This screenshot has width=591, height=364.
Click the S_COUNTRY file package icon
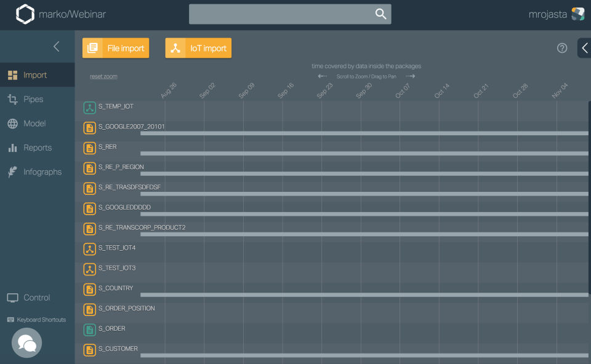coord(89,290)
